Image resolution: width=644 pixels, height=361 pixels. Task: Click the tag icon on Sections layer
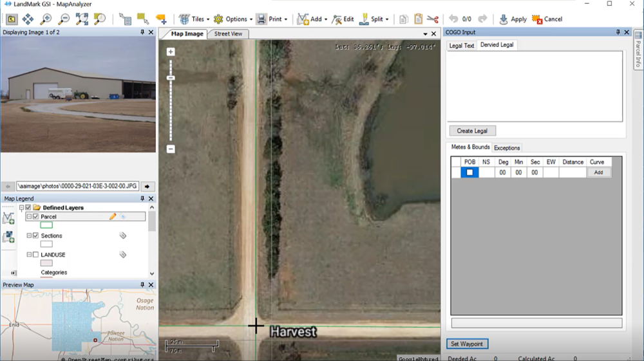coord(122,236)
